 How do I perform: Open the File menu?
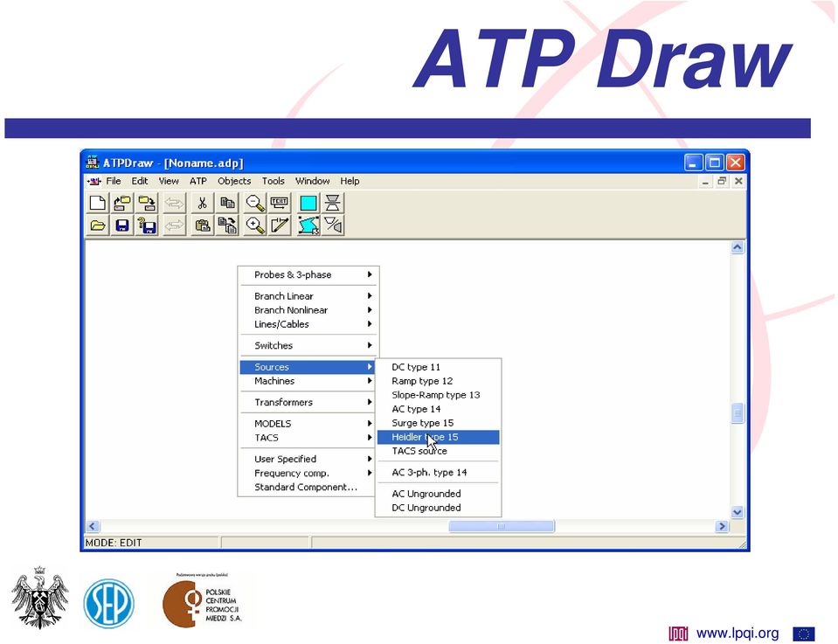[x=114, y=181]
